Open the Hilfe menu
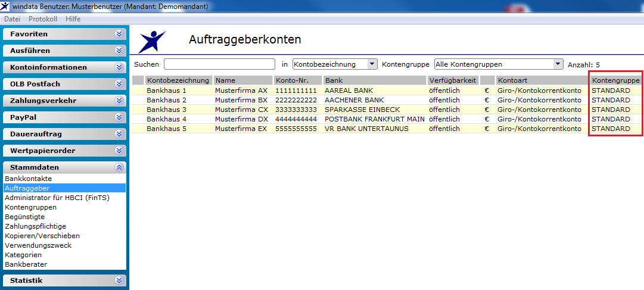Image resolution: width=644 pixels, height=290 pixels. click(x=73, y=19)
